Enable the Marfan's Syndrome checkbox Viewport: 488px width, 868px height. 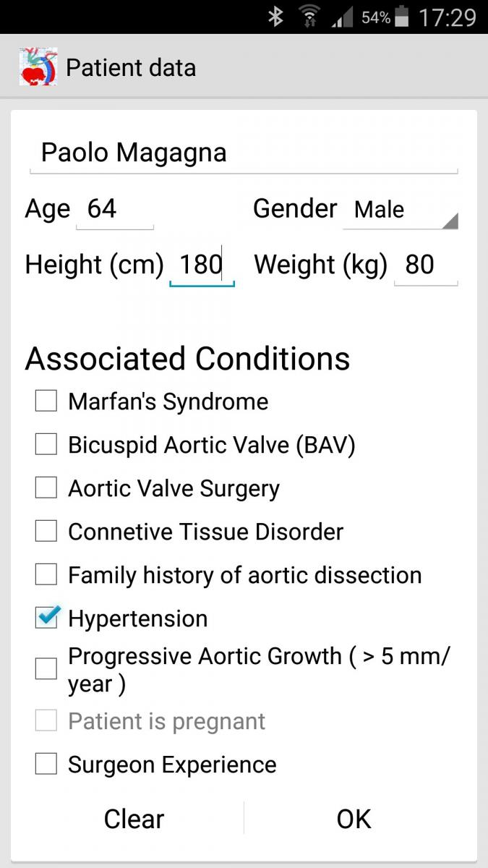click(46, 401)
